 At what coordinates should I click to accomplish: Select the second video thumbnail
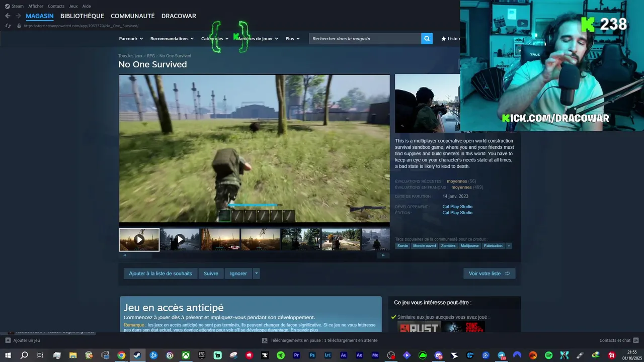pyautogui.click(x=180, y=239)
